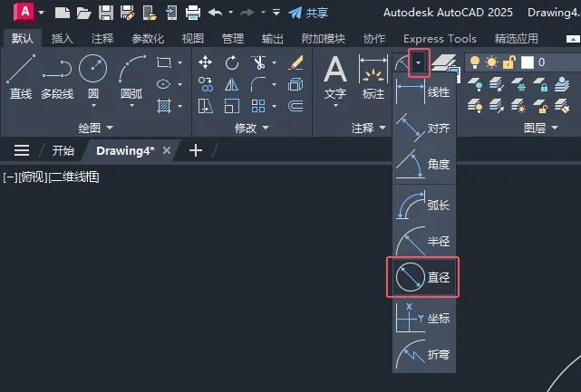Select the Mirror tool icon
581x392 pixels.
pos(232,85)
